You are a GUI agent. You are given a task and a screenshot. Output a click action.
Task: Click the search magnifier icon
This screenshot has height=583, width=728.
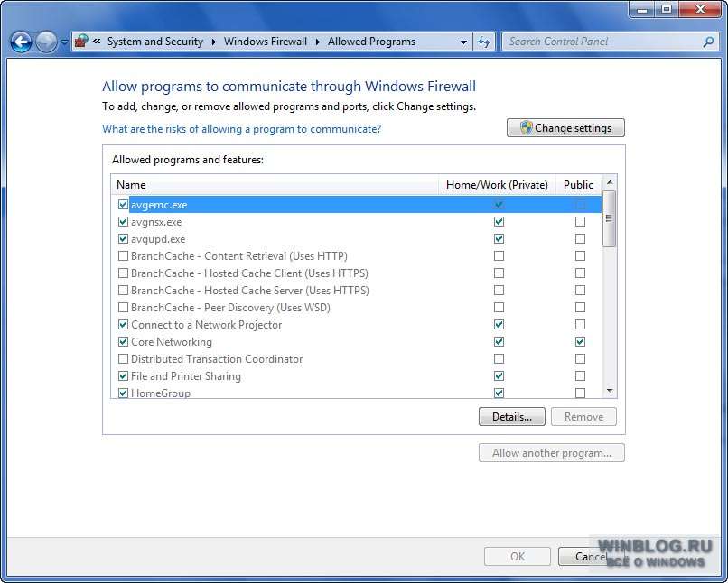708,42
